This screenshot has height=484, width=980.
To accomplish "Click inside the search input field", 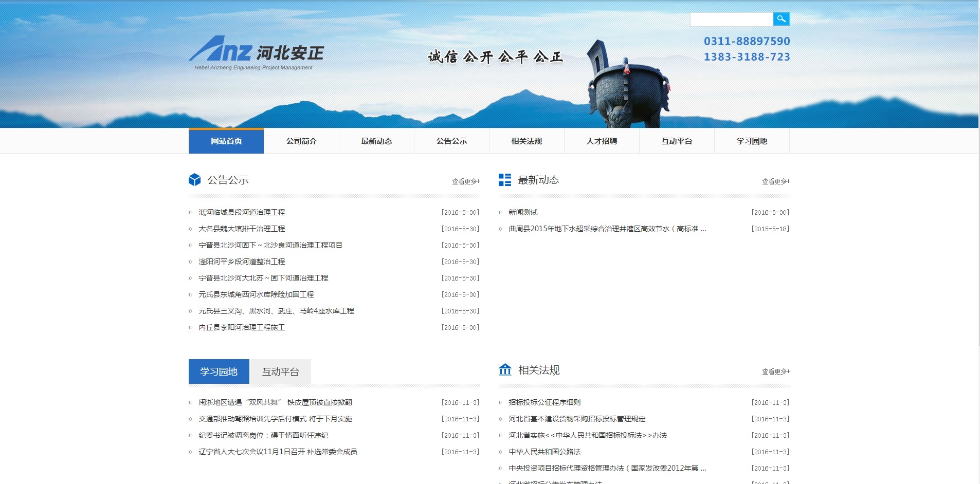I will tap(732, 19).
